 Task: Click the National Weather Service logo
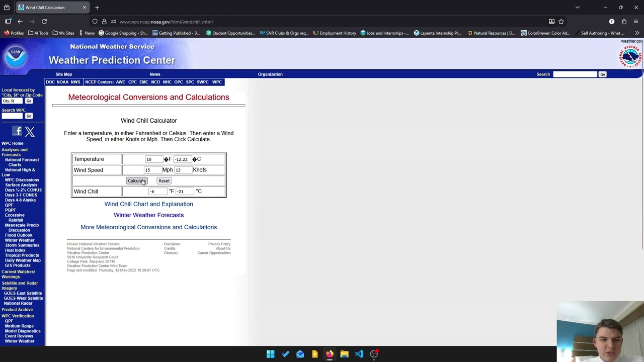coord(630,56)
